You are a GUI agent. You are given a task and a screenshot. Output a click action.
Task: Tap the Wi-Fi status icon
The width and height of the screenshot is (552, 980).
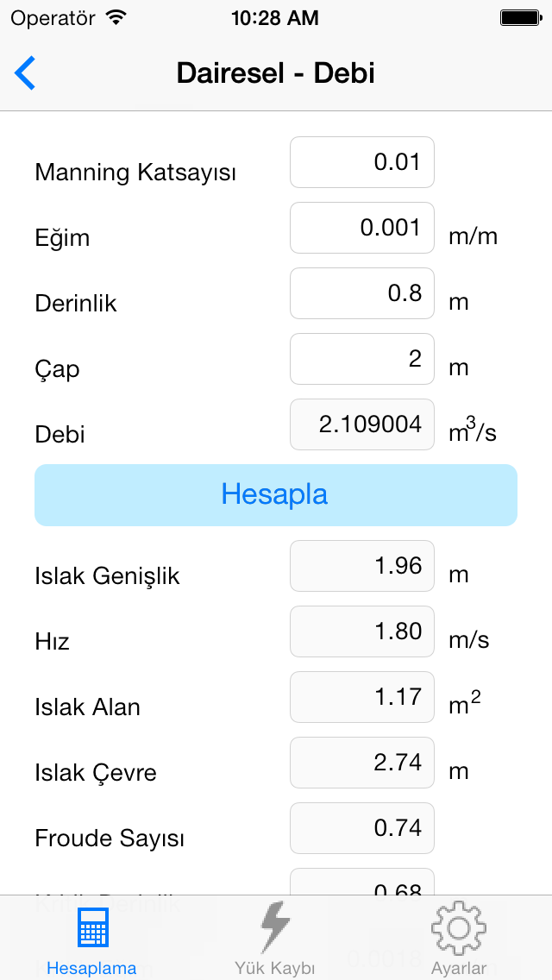[115, 18]
